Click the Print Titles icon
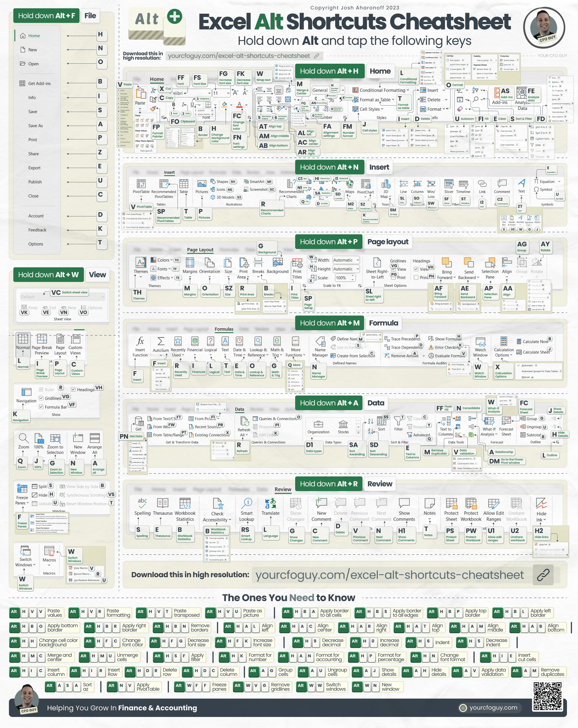Viewport: 578px width, 728px height. click(x=297, y=263)
